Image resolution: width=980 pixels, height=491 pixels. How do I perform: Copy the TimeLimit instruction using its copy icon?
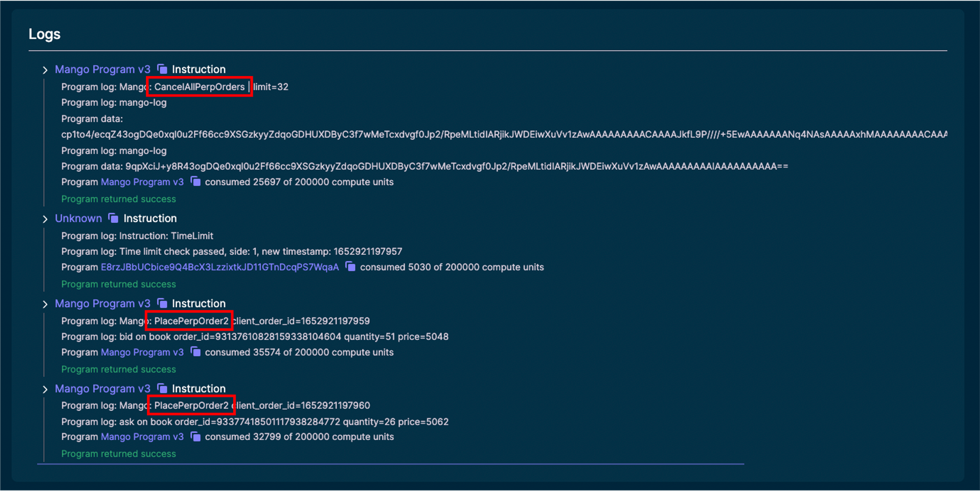tap(113, 218)
